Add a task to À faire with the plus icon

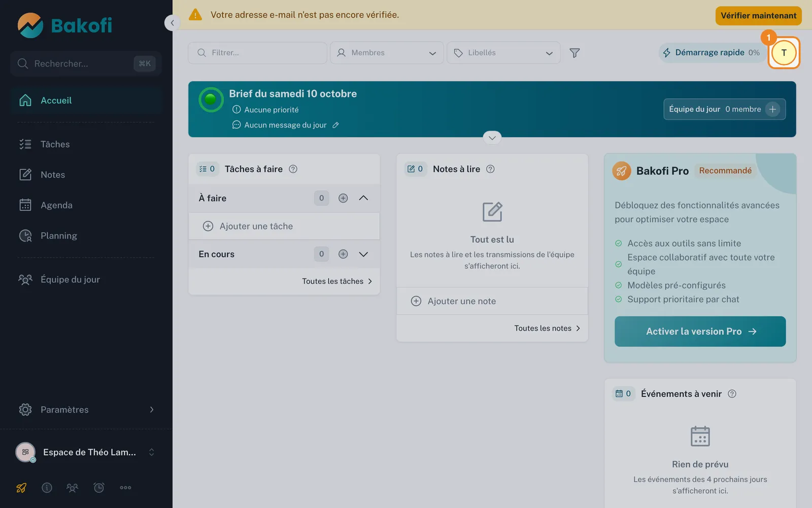pyautogui.click(x=343, y=198)
